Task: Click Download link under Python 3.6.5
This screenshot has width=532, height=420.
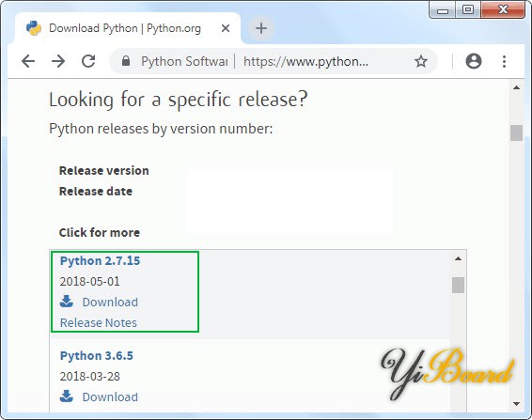Action: coord(110,397)
